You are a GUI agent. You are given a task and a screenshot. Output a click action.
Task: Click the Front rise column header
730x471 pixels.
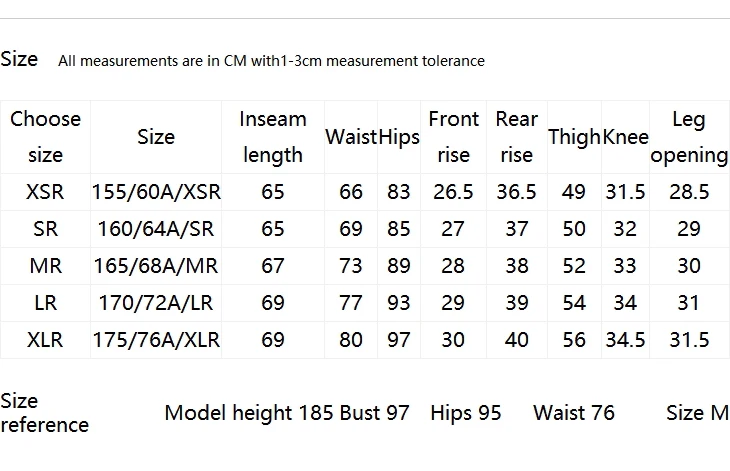click(x=453, y=137)
